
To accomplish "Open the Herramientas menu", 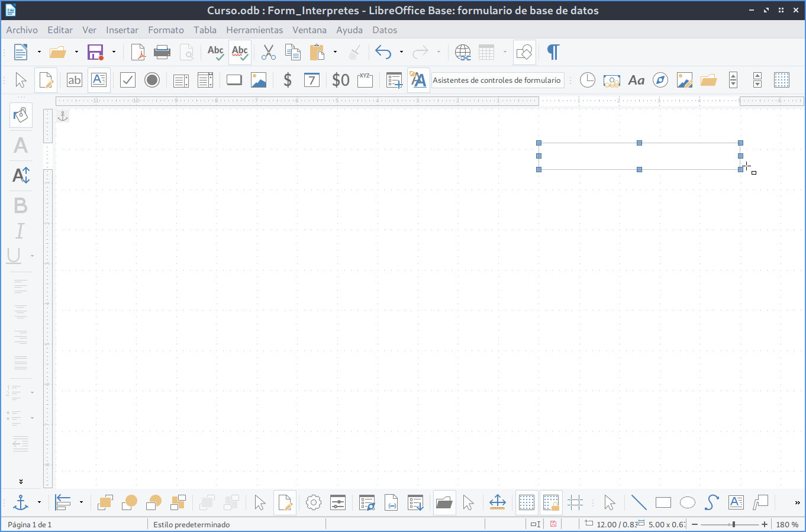I will point(254,30).
